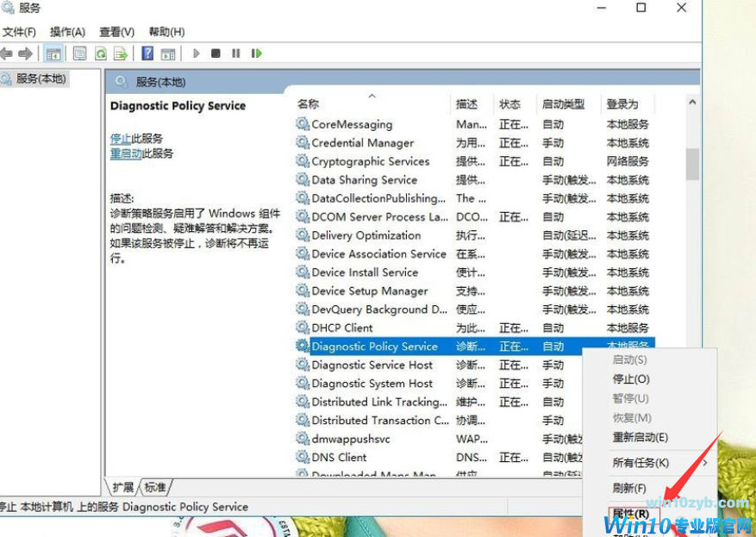756x537 pixels.
Task: Click the vertical scrollbar up arrow
Action: coord(691,101)
